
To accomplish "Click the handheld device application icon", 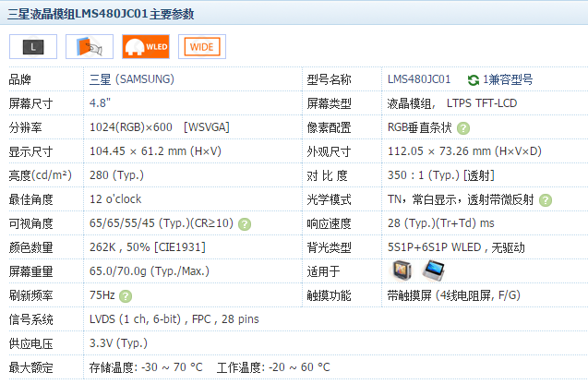I will click(434, 270).
